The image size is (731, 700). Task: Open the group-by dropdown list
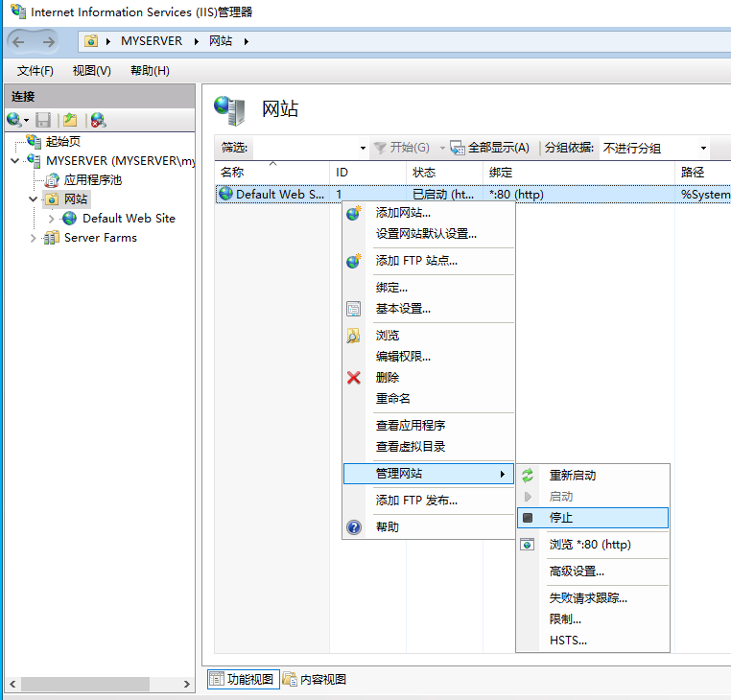pyautogui.click(x=703, y=148)
